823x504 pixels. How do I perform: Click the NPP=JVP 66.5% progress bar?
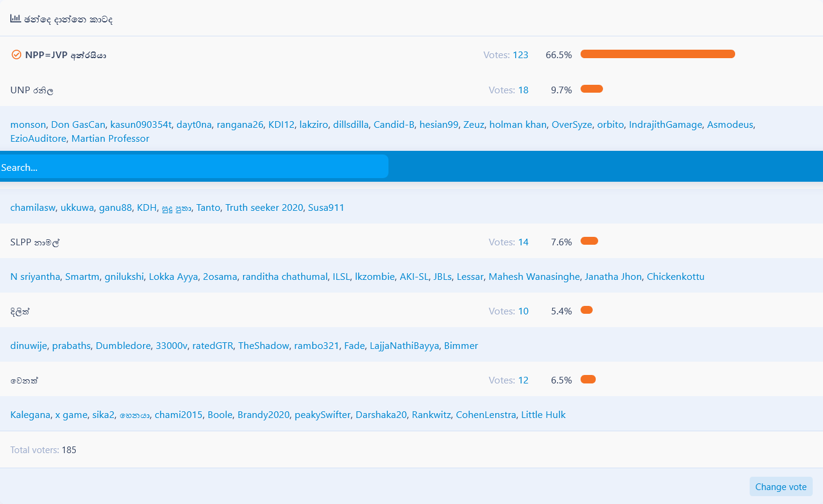point(658,55)
